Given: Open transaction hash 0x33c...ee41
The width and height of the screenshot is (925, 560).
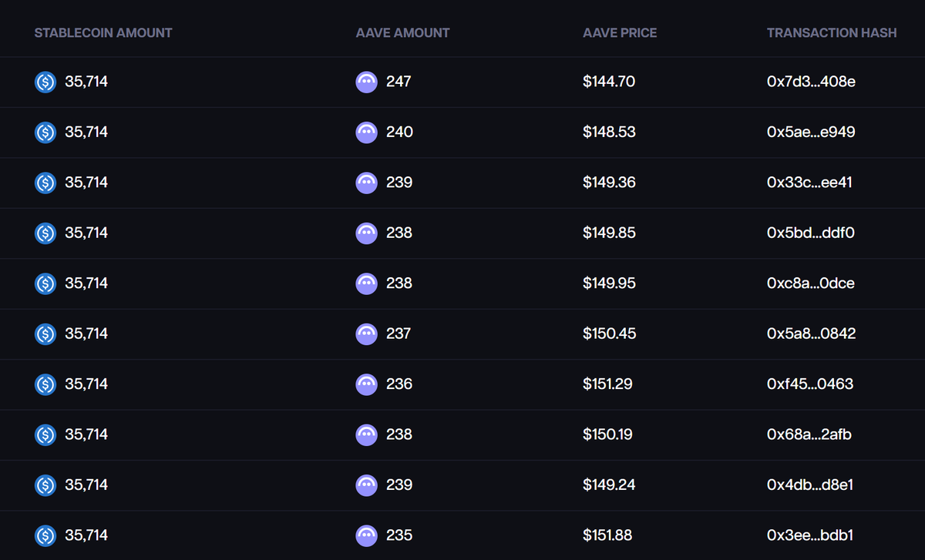Looking at the screenshot, I should pos(809,183).
